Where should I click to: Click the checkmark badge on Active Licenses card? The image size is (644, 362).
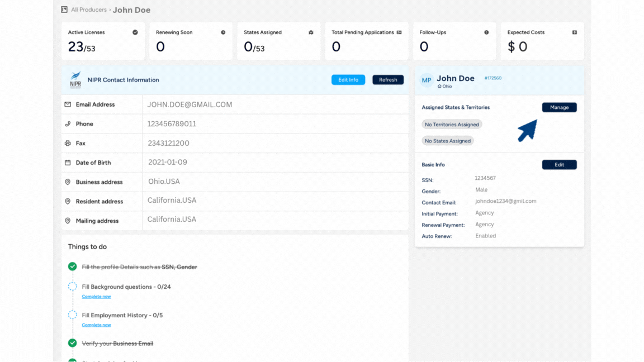(135, 32)
